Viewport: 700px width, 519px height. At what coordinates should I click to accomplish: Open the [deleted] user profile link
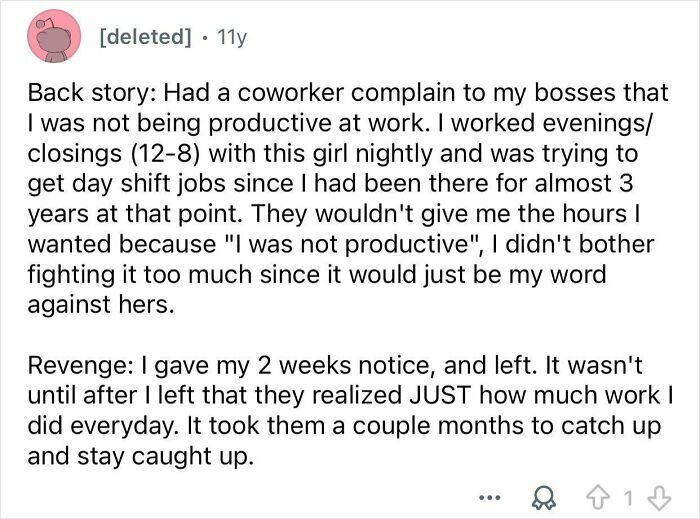(x=144, y=37)
